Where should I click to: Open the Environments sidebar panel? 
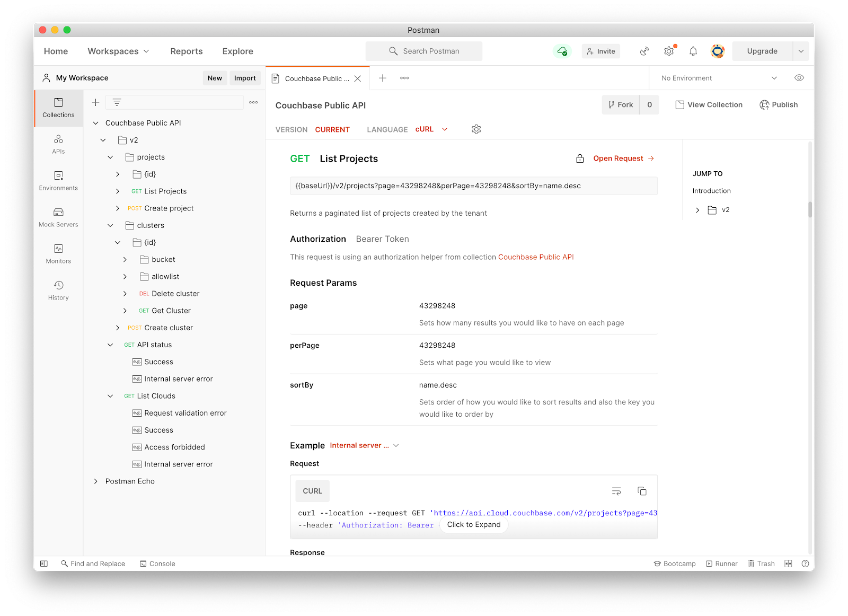58,180
